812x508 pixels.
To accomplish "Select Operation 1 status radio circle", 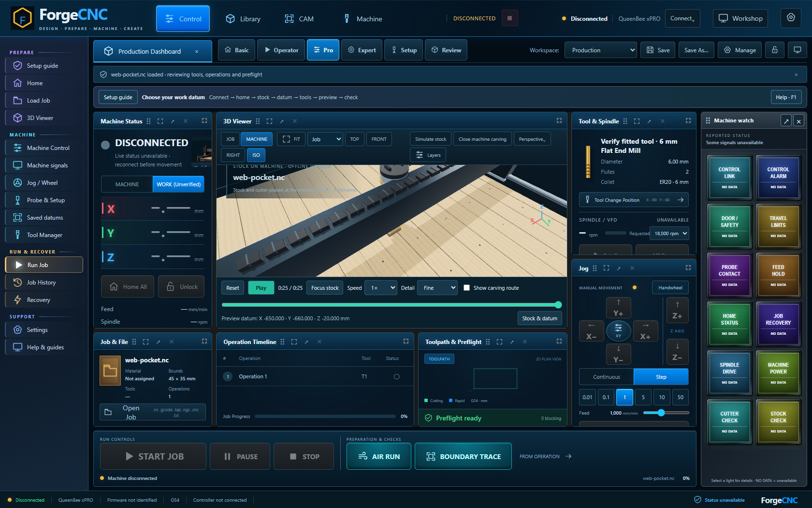I will [397, 376].
